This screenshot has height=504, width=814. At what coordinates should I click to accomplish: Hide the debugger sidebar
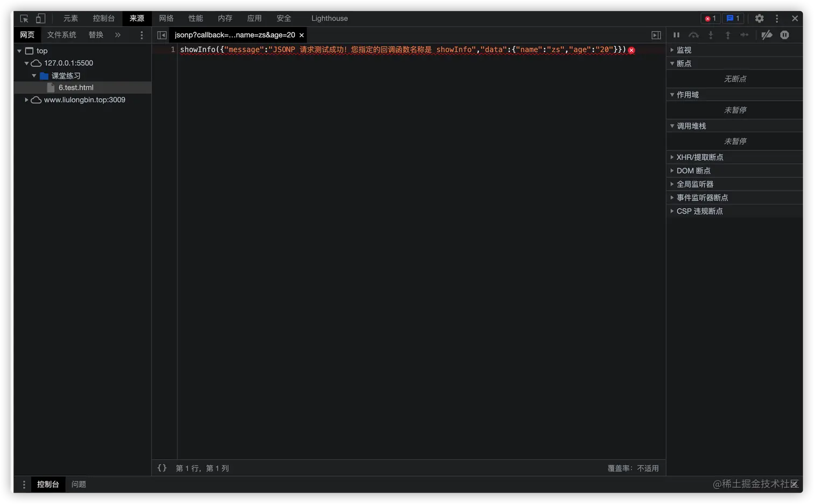pos(656,35)
